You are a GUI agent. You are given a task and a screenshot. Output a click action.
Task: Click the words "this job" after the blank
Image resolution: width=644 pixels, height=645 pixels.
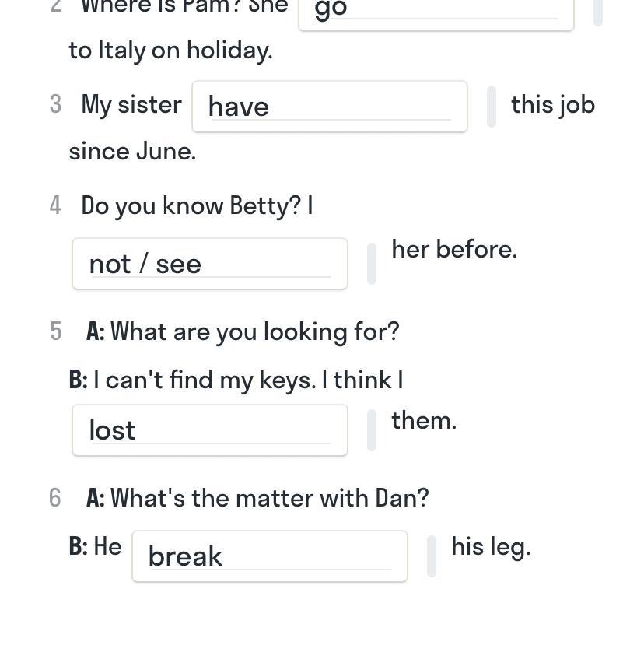pyautogui.click(x=552, y=104)
